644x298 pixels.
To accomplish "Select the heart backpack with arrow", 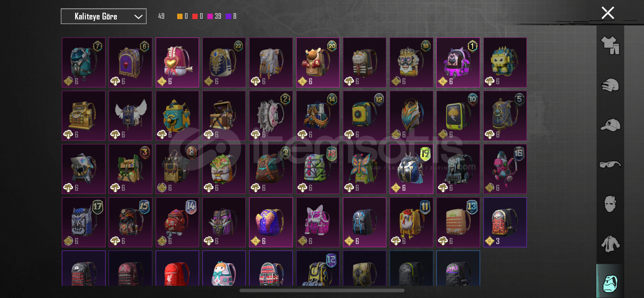I will coord(177,62).
